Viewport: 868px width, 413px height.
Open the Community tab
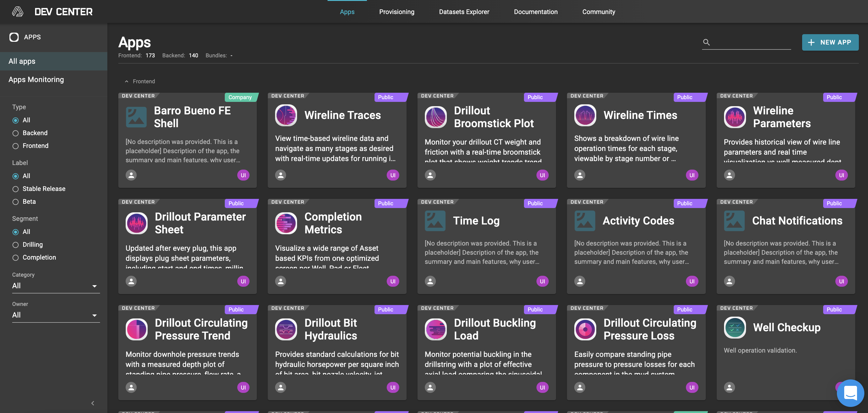(x=598, y=12)
